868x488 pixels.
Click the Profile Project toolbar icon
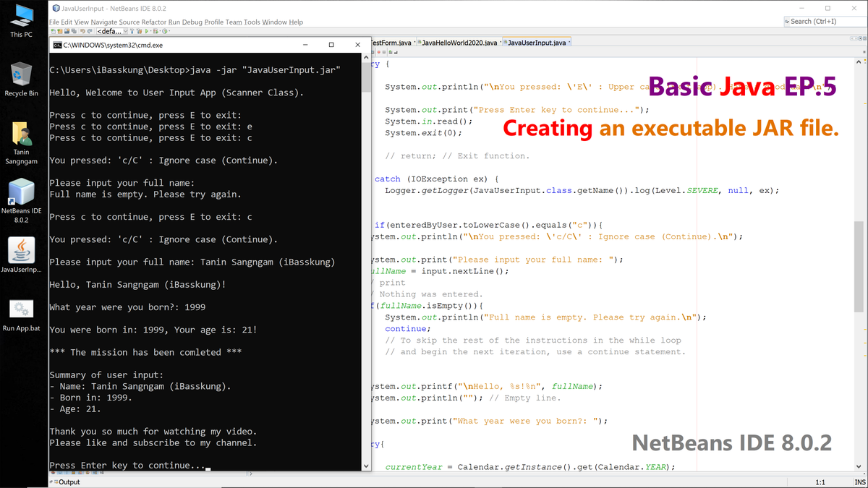pos(164,31)
